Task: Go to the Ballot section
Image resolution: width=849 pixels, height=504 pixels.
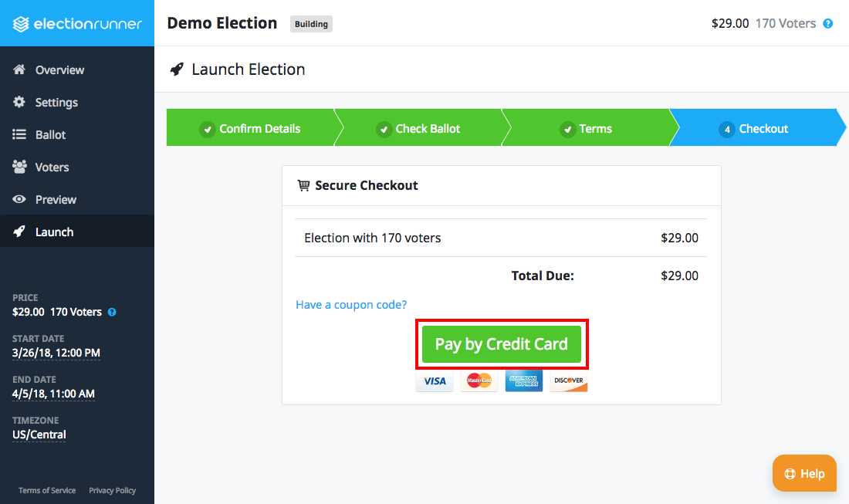Action: pos(50,134)
